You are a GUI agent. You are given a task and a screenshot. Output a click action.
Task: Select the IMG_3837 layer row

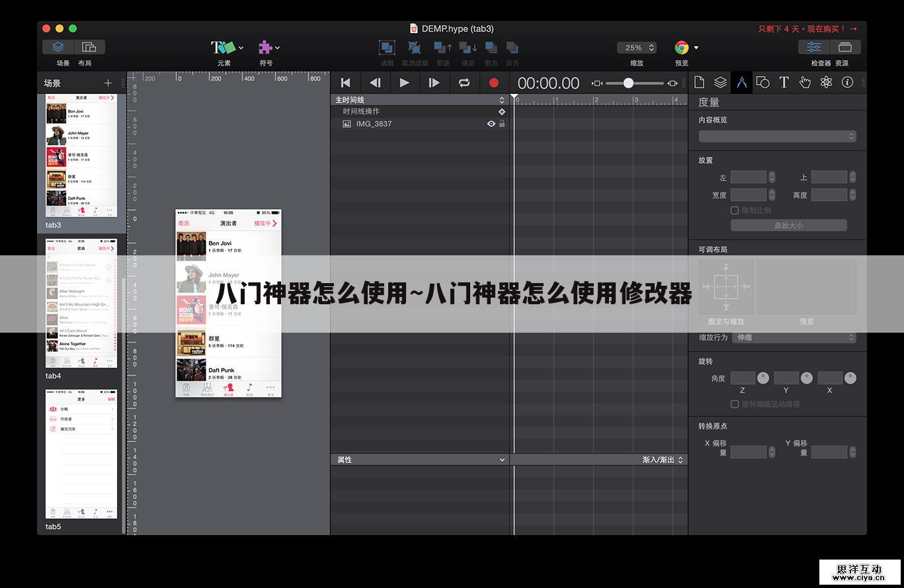[x=420, y=124]
